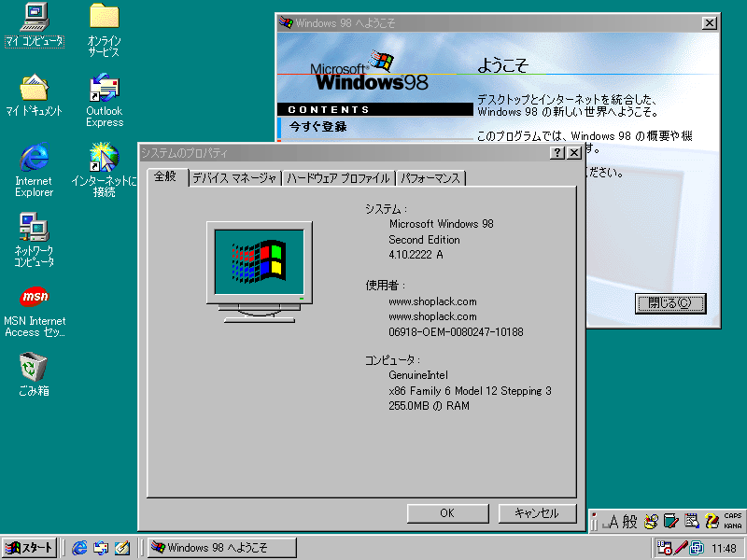Click the VMware Tools tray icon

697,548
